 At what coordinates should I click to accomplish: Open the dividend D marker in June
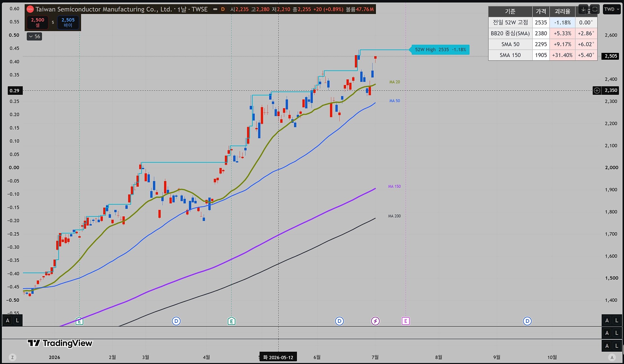pos(339,321)
